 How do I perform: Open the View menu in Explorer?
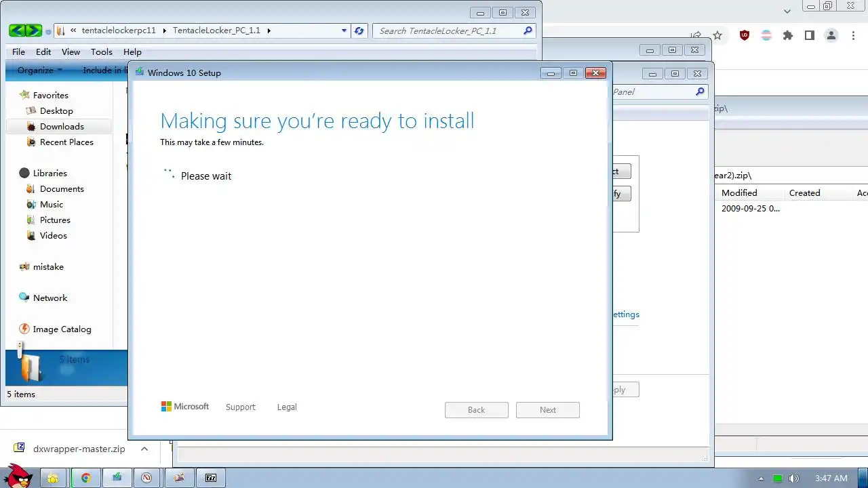[71, 52]
